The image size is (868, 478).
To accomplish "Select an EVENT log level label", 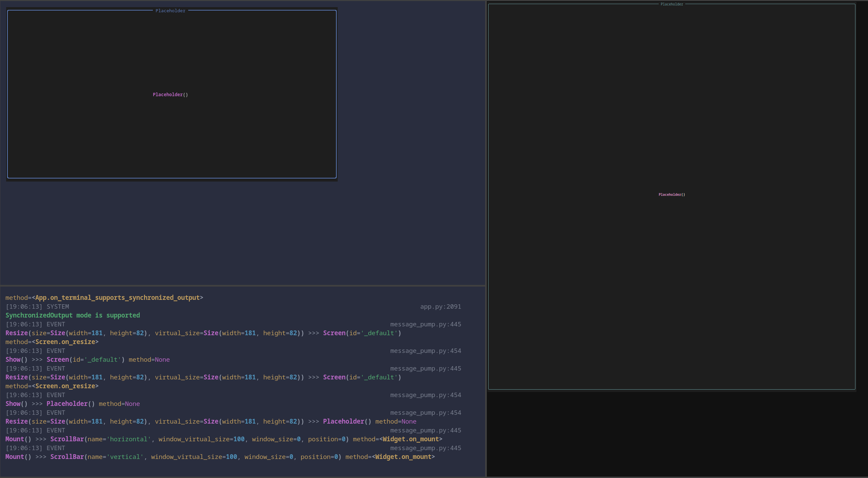I will point(56,324).
